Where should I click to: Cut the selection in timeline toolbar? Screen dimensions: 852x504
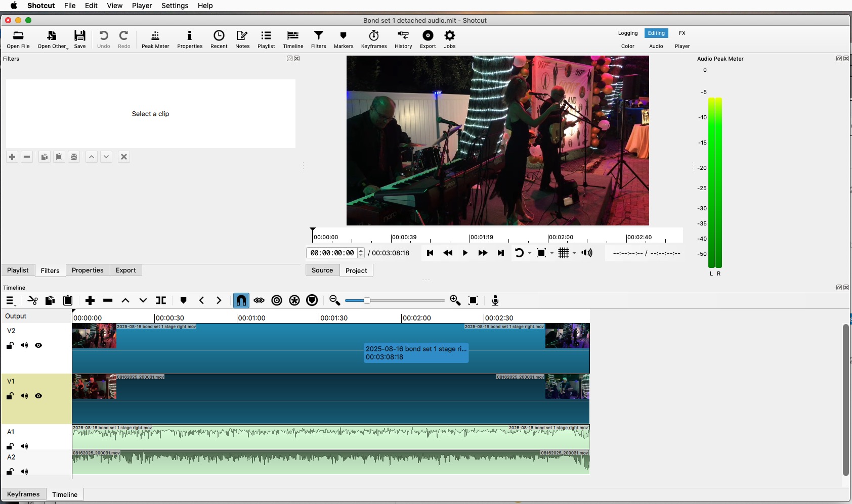tap(32, 300)
